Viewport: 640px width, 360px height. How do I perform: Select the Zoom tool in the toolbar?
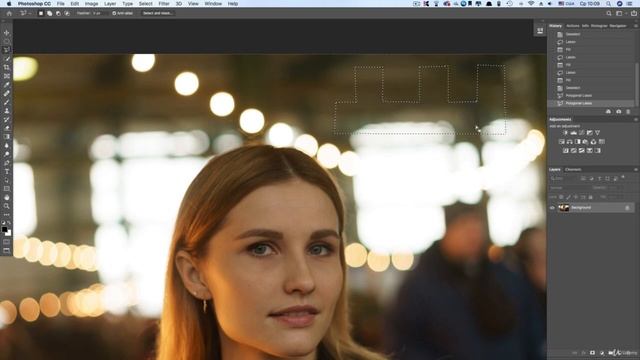(7, 206)
